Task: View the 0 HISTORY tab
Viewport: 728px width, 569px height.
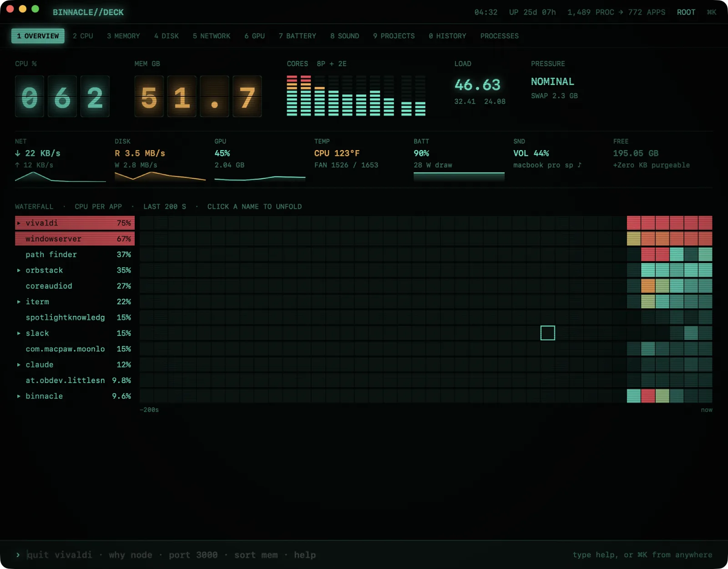Action: click(x=448, y=36)
